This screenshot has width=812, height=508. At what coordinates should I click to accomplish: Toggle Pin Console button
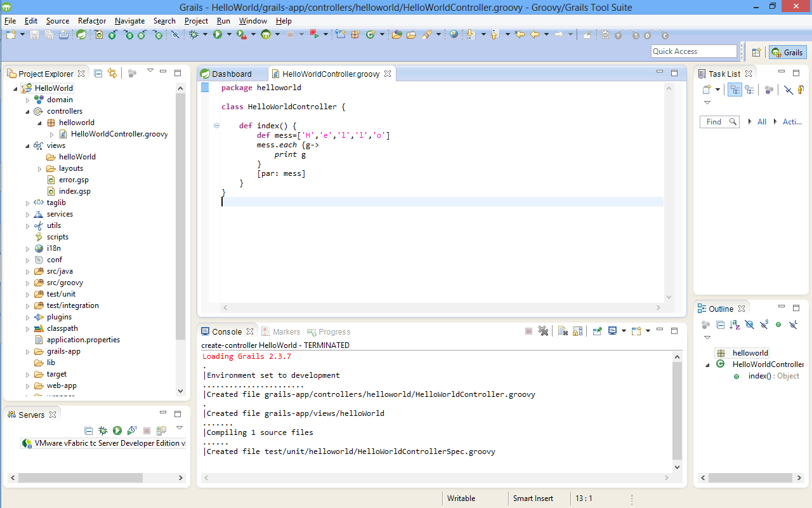coord(597,331)
